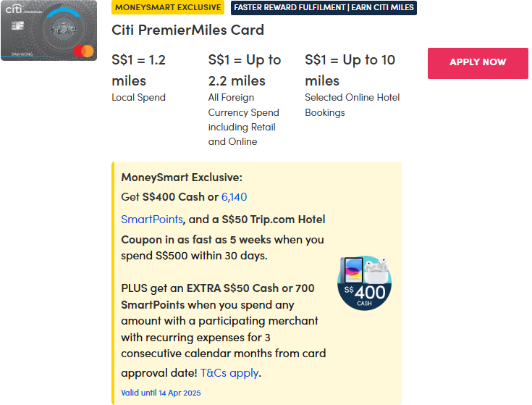Click the Citi logo on card image

point(14,9)
